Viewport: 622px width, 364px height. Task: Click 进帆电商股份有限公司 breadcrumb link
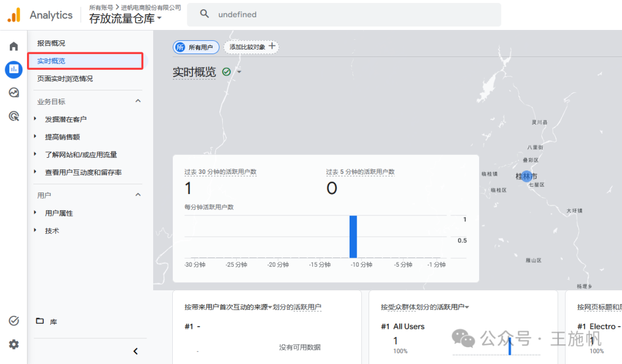pos(151,7)
